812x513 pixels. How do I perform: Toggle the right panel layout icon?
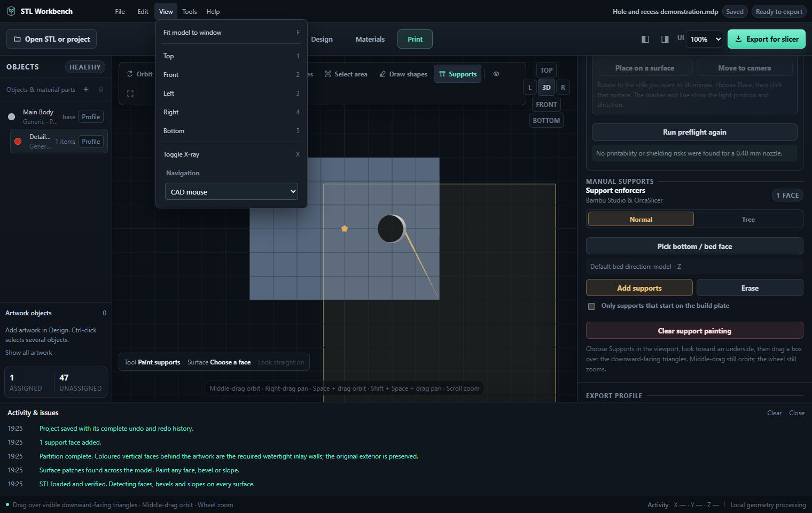[665, 39]
